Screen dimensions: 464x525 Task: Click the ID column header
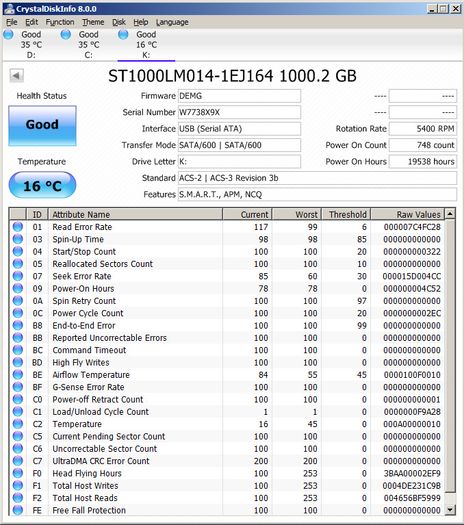37,214
